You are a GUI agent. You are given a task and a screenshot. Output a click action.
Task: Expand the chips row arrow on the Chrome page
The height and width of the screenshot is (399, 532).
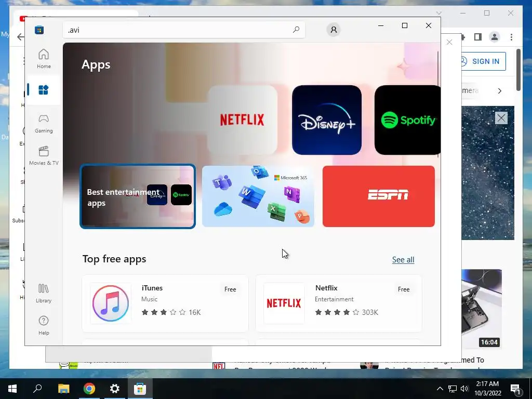[x=499, y=91]
